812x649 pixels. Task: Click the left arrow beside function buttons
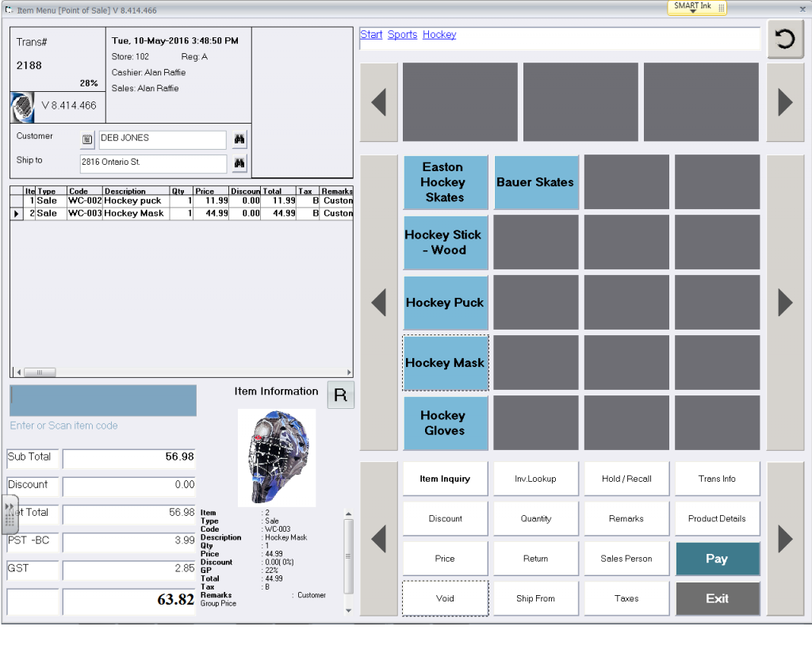(378, 538)
